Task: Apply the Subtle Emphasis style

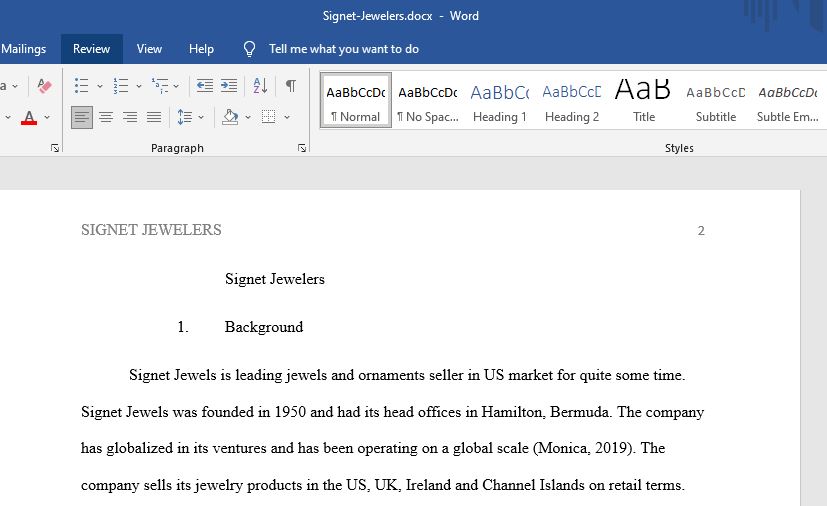Action: 788,100
